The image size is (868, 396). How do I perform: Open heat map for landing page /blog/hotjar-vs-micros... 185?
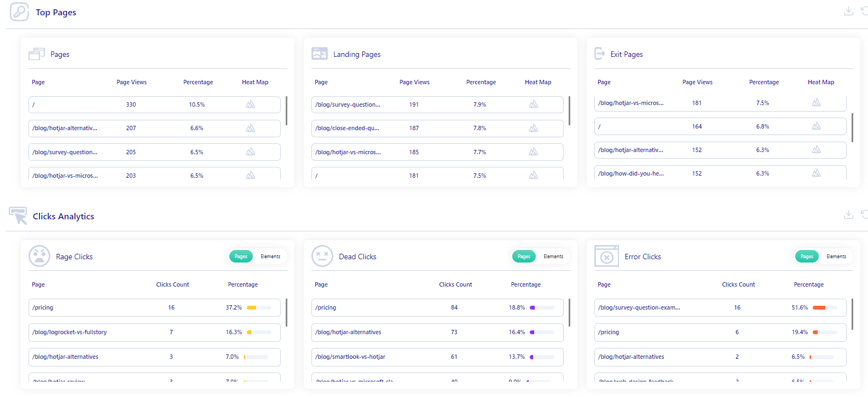click(534, 152)
